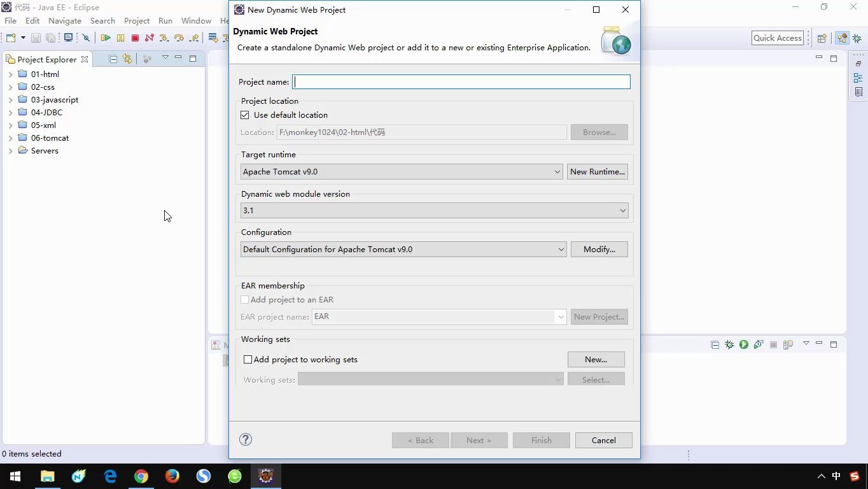
Task: Open the console monitor toolbar icon
Action: tap(68, 38)
